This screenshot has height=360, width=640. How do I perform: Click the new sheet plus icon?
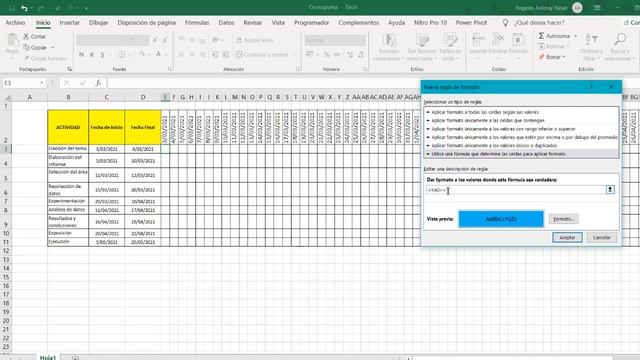[76, 358]
